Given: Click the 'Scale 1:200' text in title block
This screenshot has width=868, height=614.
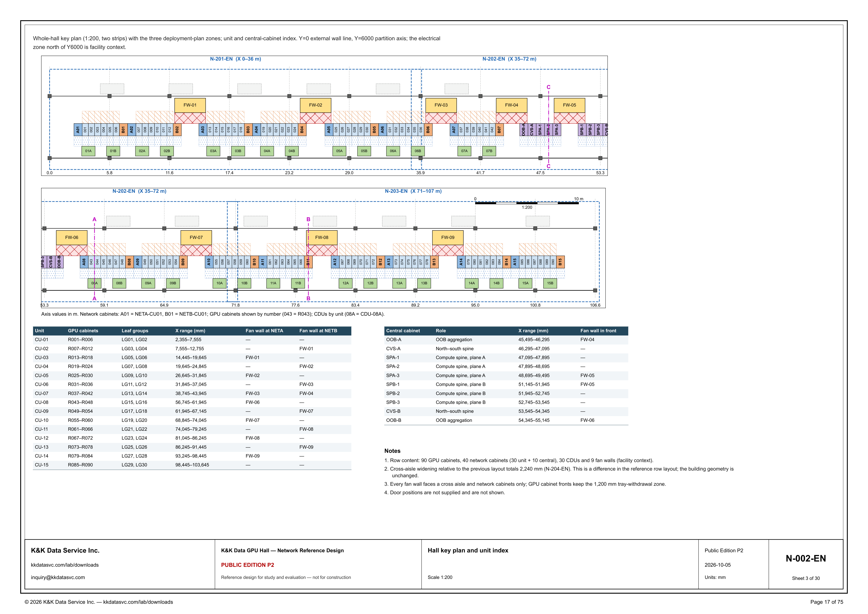Looking at the screenshot, I should pyautogui.click(x=440, y=578).
